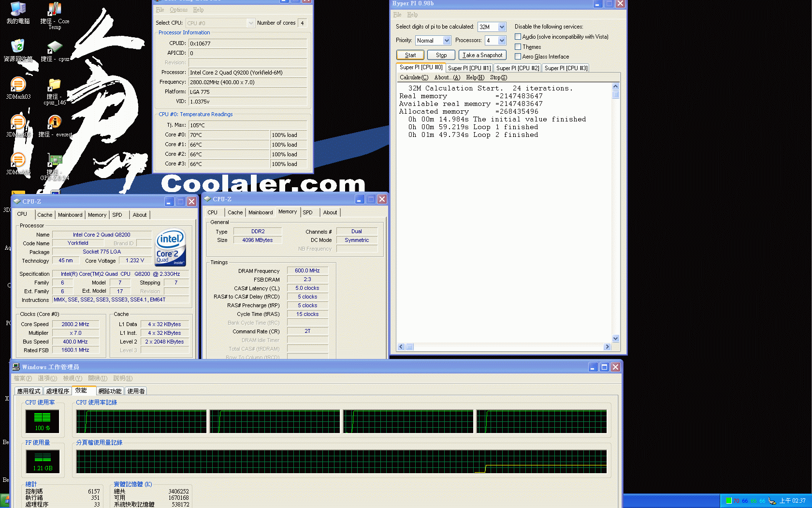Toggle the Themes checkbox in Hyper PI

click(x=518, y=47)
